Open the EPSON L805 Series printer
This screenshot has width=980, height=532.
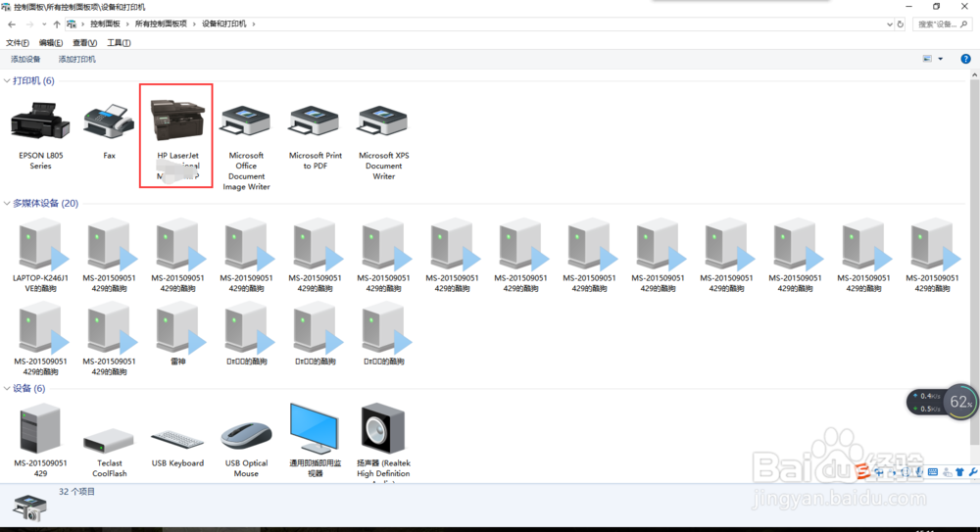coord(40,134)
